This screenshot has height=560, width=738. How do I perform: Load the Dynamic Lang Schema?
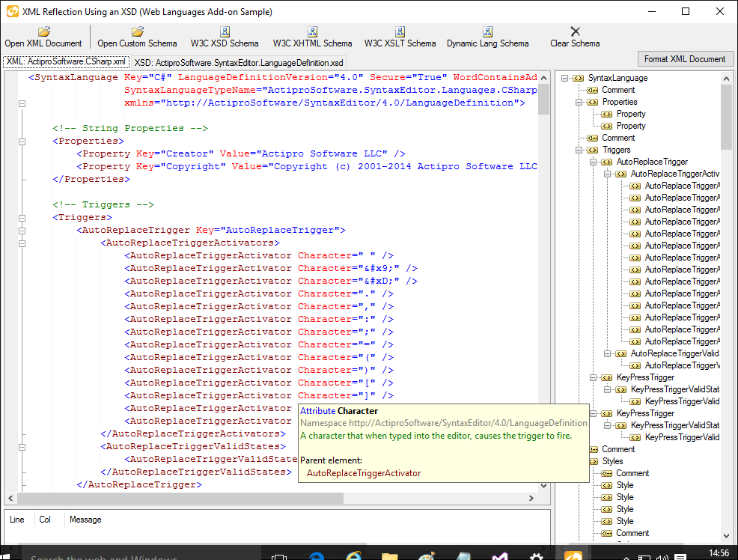[x=487, y=37]
